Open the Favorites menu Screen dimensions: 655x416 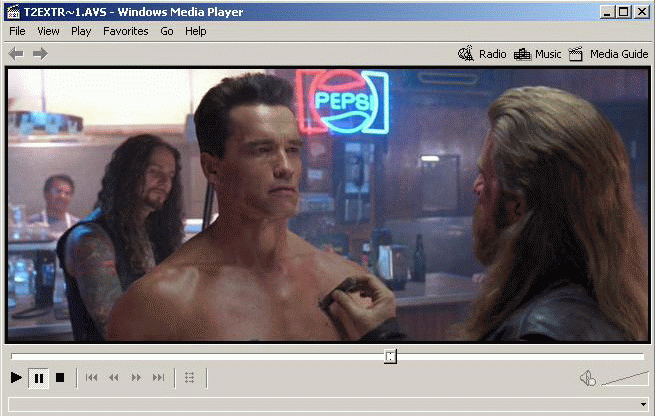coord(125,31)
